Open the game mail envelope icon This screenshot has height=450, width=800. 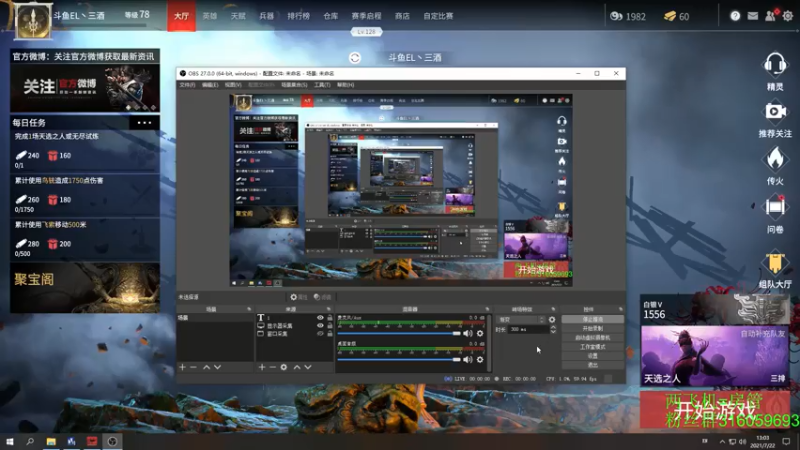click(x=753, y=16)
